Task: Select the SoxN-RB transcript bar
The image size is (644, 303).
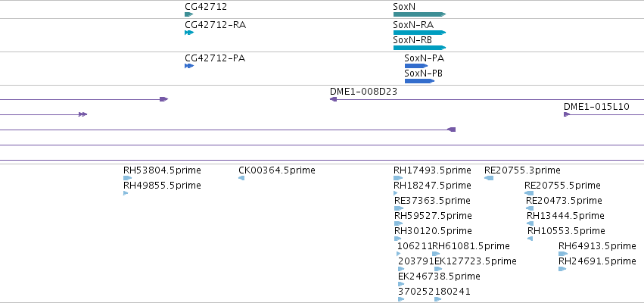Action: [x=419, y=48]
